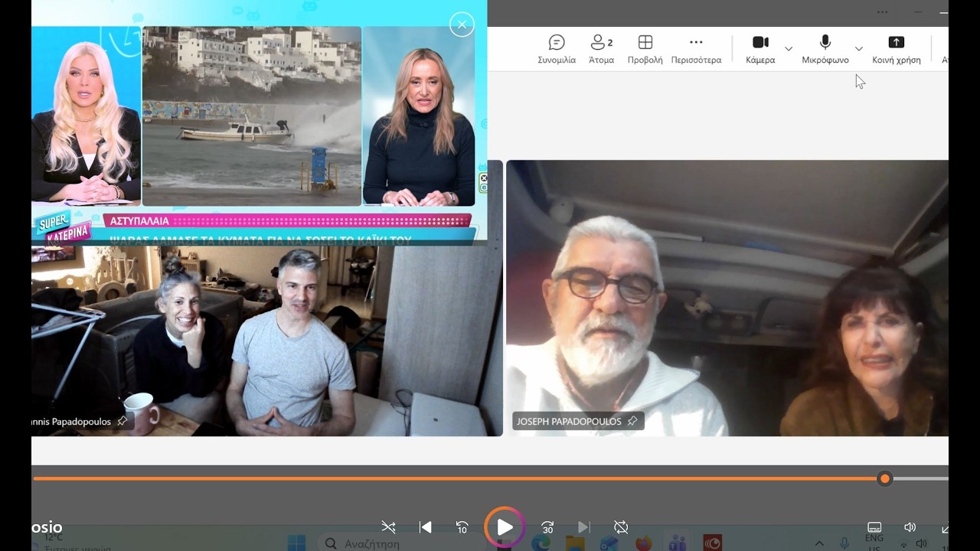This screenshot has width=980, height=551.
Task: Open the media player volume control
Action: (910, 527)
